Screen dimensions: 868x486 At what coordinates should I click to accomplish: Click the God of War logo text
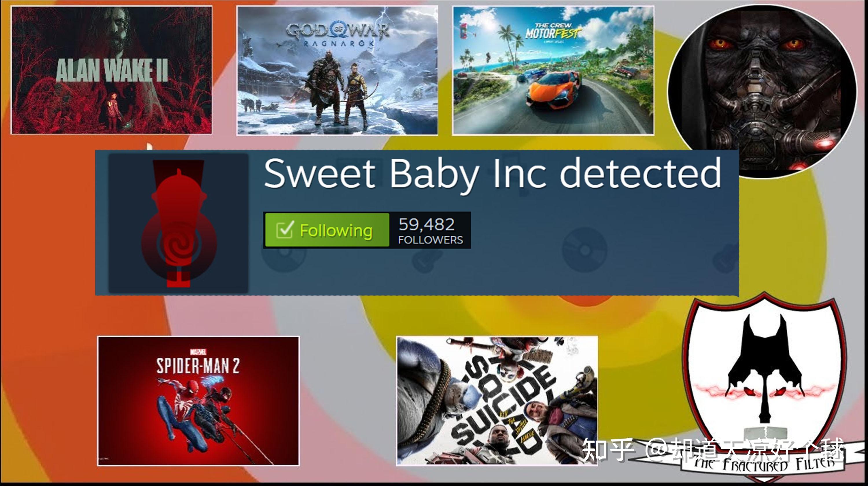[337, 34]
